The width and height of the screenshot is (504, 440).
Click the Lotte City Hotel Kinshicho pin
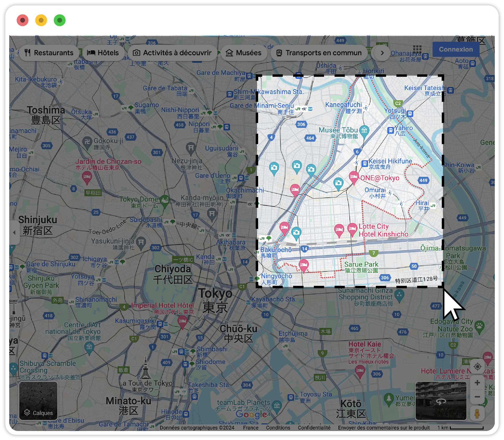click(x=352, y=229)
